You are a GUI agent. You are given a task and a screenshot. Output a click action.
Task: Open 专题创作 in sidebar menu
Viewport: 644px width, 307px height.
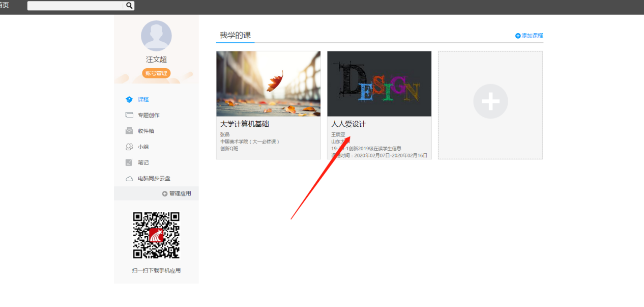[149, 116]
